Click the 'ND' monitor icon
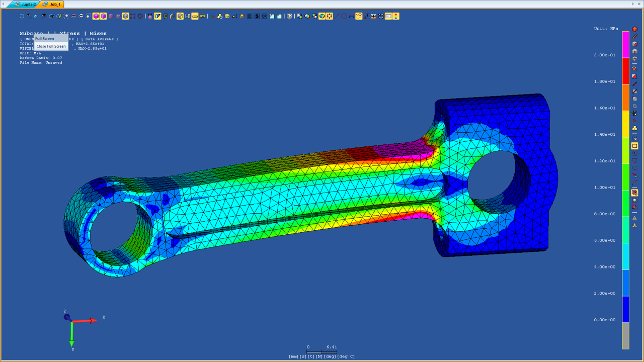Screen dimensions: 644x362 click(x=289, y=16)
